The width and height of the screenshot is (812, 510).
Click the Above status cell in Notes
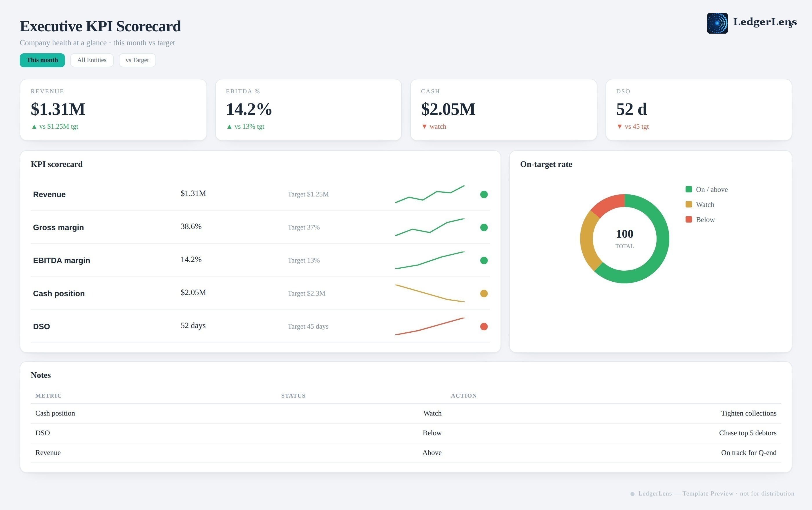tap(432, 453)
